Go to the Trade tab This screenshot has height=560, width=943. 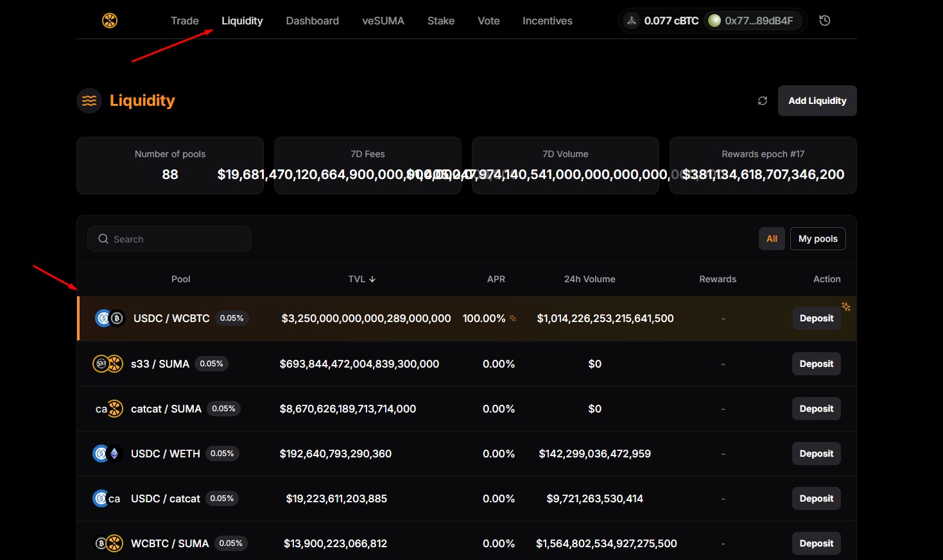[x=184, y=21]
